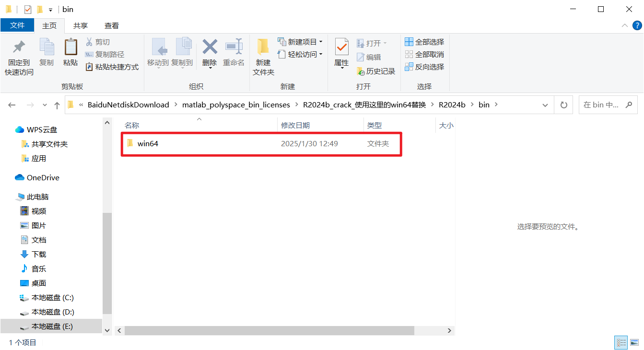Switch to details view in status bar

[621, 343]
